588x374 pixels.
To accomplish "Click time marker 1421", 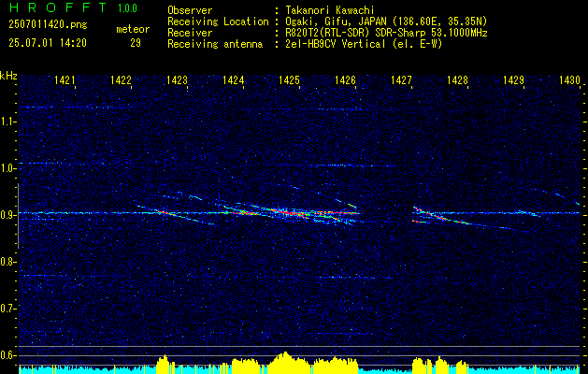I will tap(65, 79).
